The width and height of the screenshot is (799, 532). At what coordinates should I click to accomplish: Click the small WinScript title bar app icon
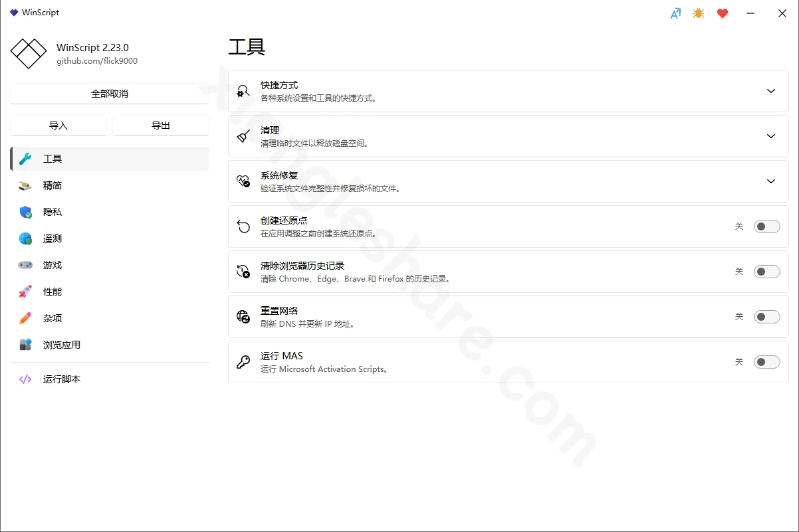coord(14,13)
